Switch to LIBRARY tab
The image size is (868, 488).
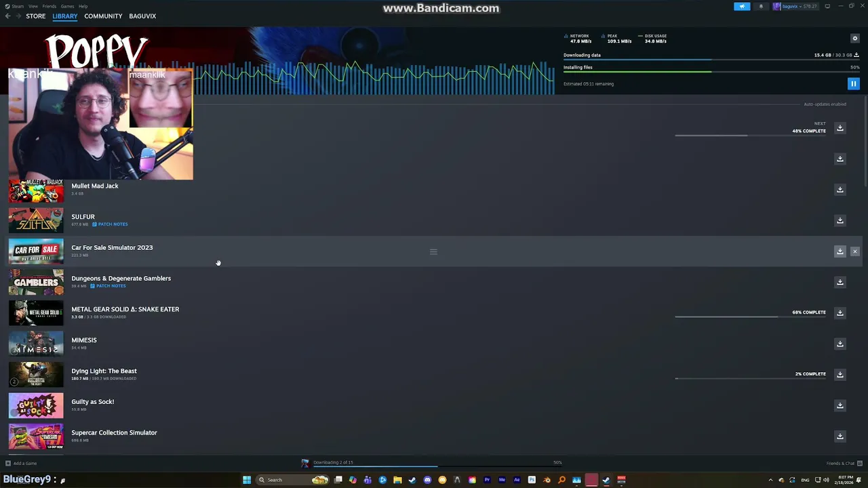(65, 16)
